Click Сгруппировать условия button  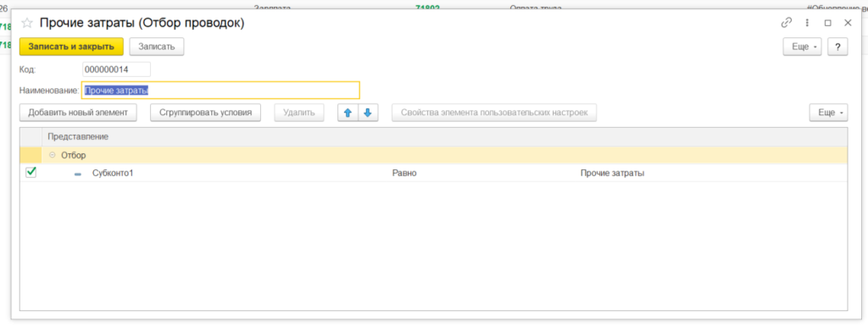[x=205, y=113]
